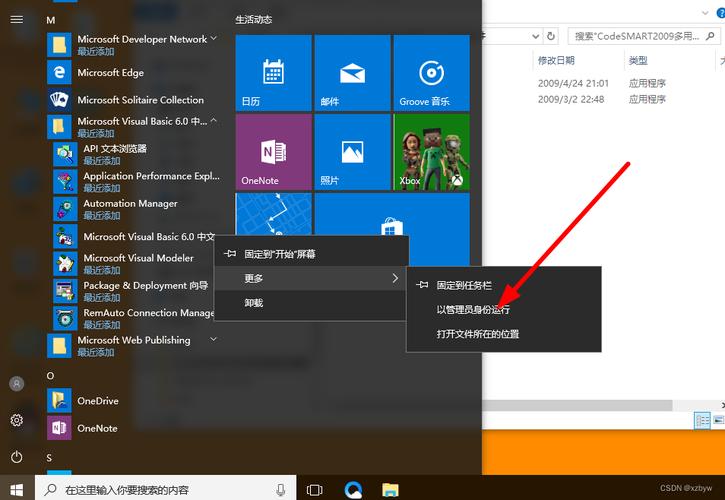This screenshot has height=500, width=725.
Task: Open the hamburger menu icon in Start
Action: click(x=17, y=19)
